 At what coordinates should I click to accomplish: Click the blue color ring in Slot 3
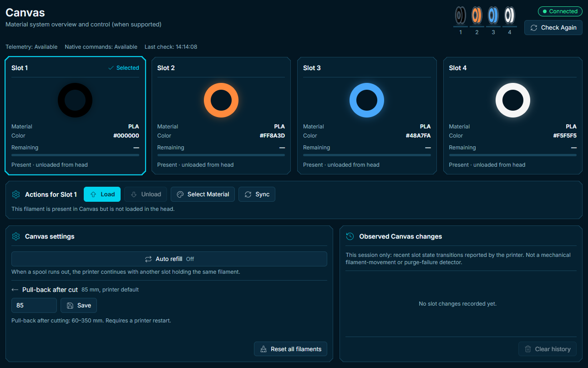point(367,100)
